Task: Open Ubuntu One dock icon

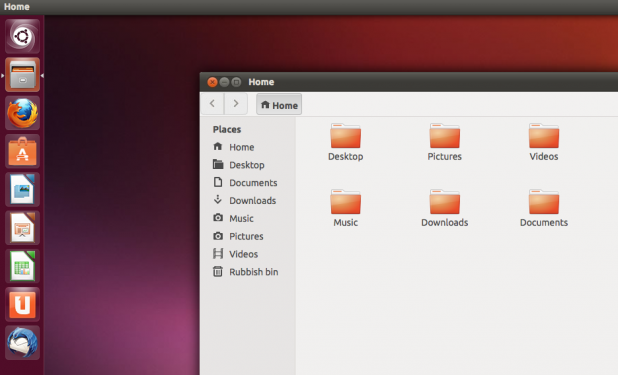Action: 22,304
